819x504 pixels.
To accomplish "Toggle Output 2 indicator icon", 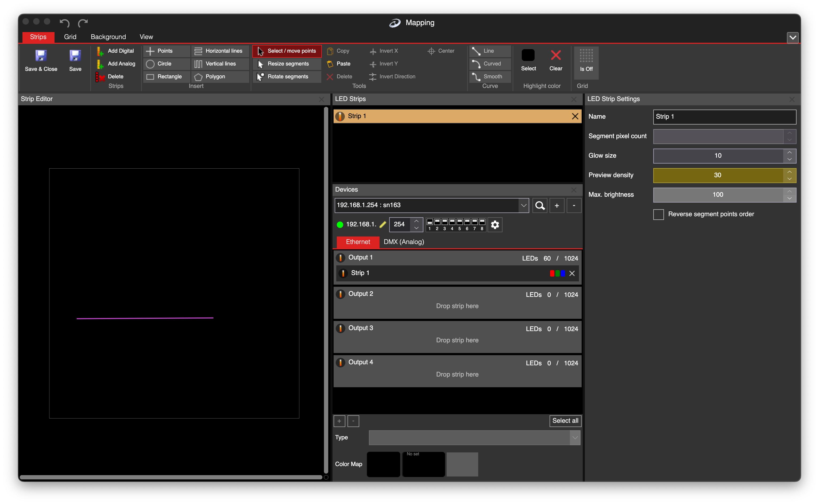I will click(x=340, y=294).
